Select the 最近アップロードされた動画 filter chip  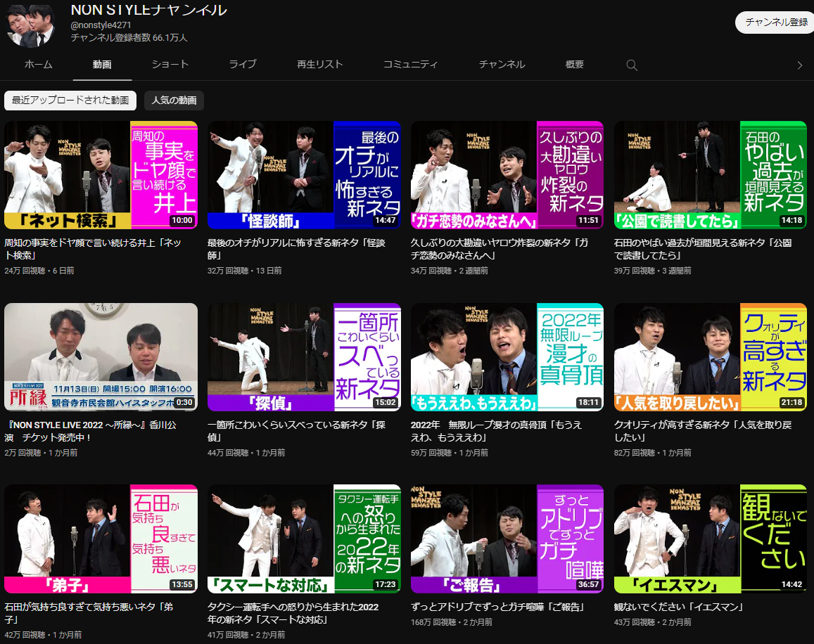tap(70, 100)
